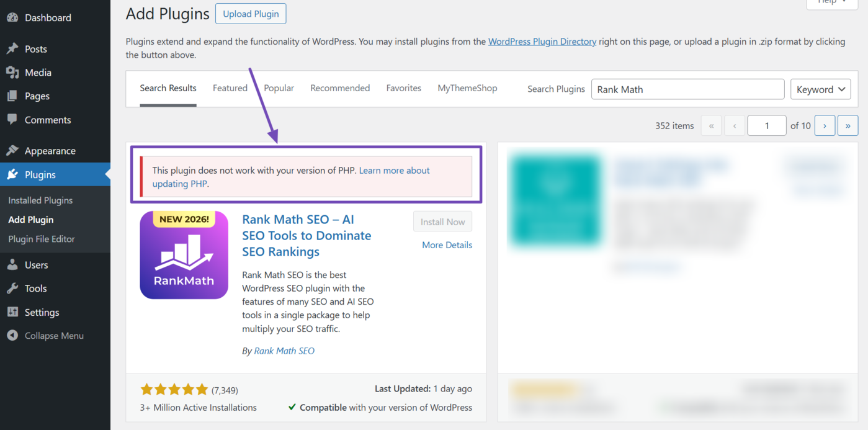Viewport: 868px width, 430px height.
Task: Click the Media icon in the sidebar
Action: pyautogui.click(x=12, y=73)
